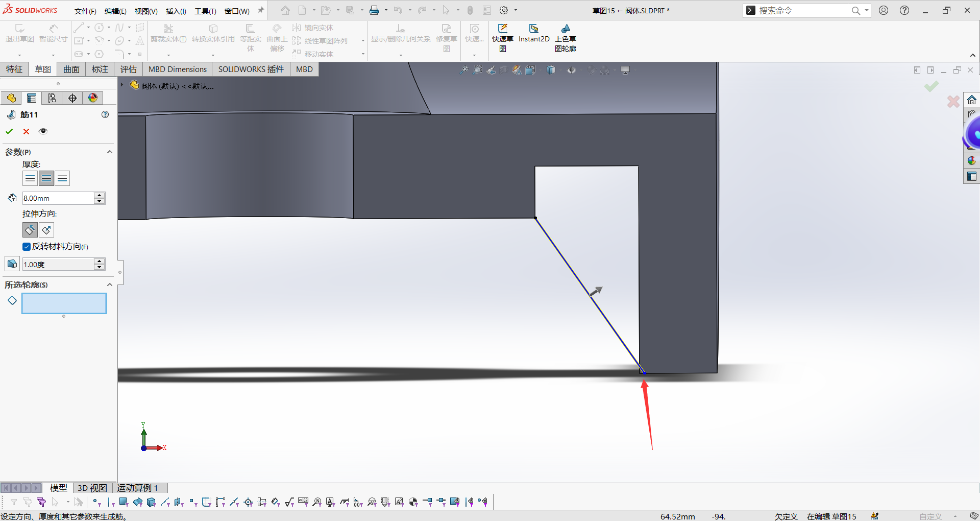This screenshot has width=980, height=521.
Task: Click the Options gear icon
Action: click(x=504, y=10)
